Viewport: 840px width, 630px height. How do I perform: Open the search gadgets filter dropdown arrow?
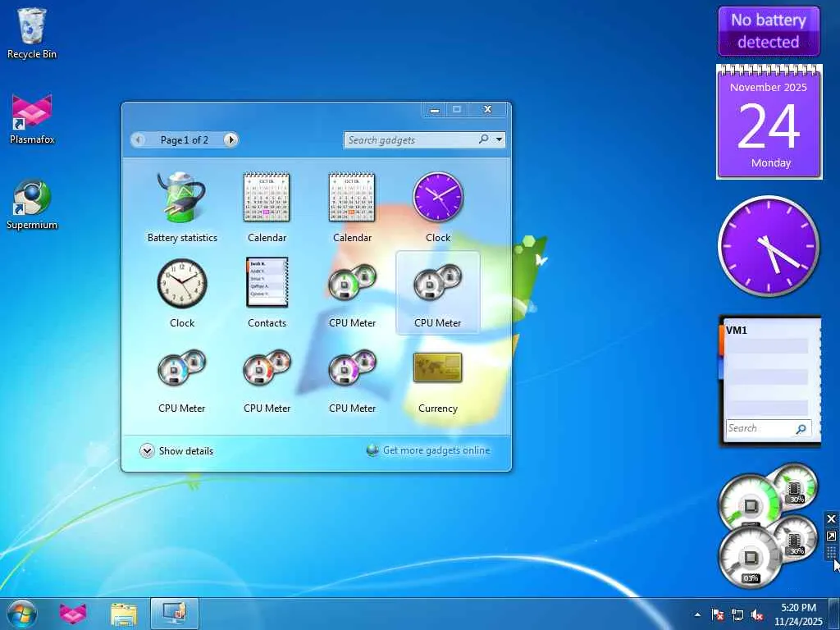tap(499, 139)
